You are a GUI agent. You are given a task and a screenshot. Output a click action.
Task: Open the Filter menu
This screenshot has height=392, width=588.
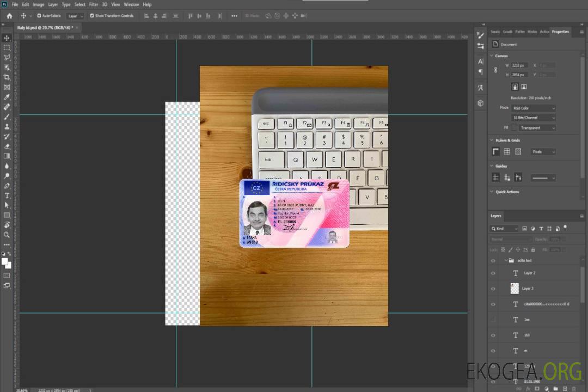point(94,4)
